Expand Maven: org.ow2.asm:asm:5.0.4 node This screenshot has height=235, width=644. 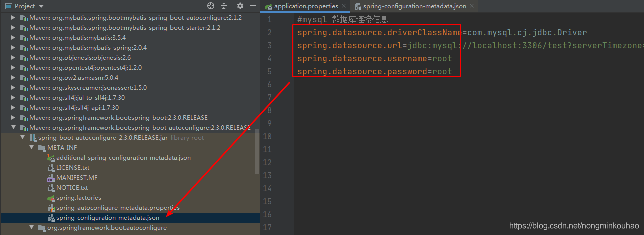[13, 77]
